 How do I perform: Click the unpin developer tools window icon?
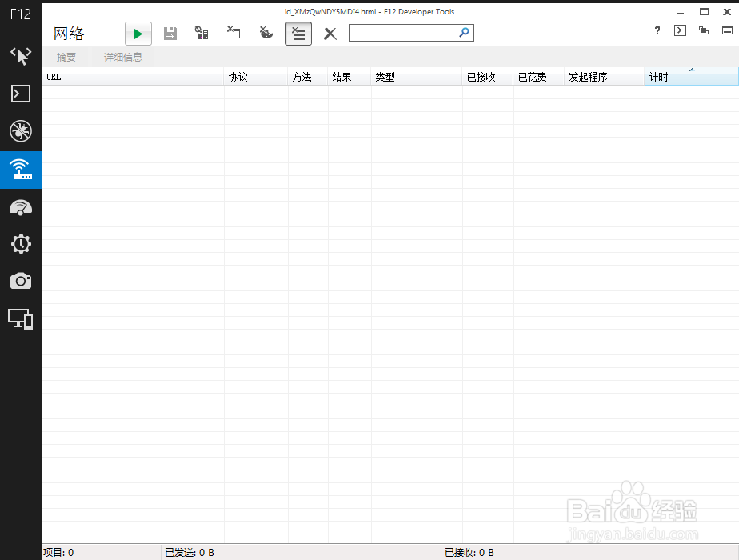click(x=704, y=30)
